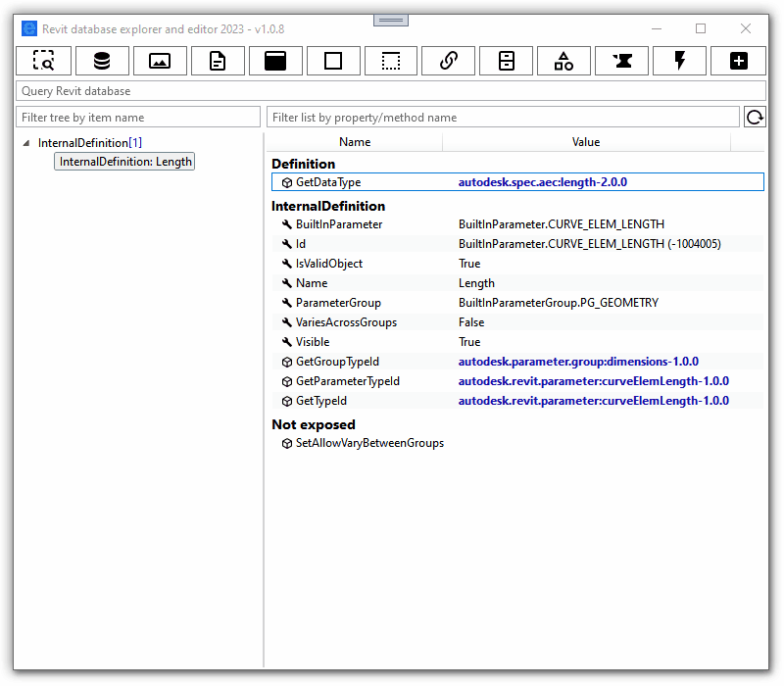The height and width of the screenshot is (686, 784).
Task: Click the False value of VariesAcrossGroups
Action: point(471,322)
